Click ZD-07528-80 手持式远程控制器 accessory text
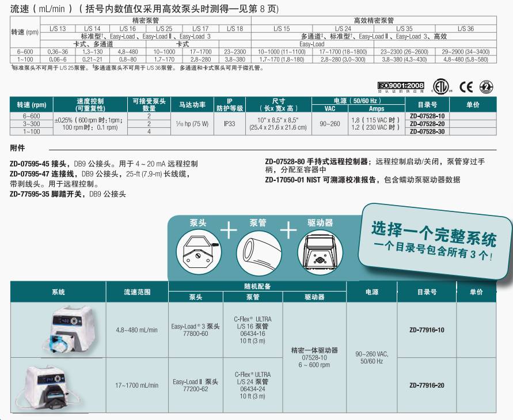 pyautogui.click(x=318, y=162)
